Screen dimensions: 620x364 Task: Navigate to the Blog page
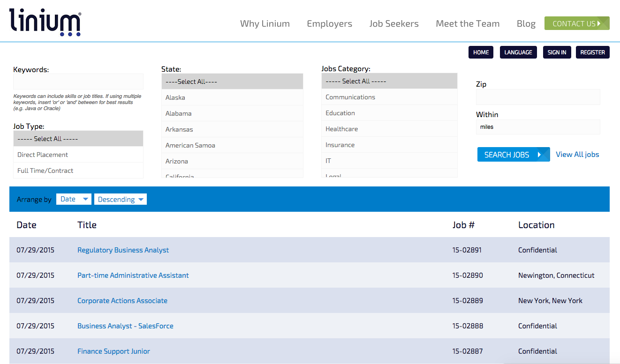(526, 23)
